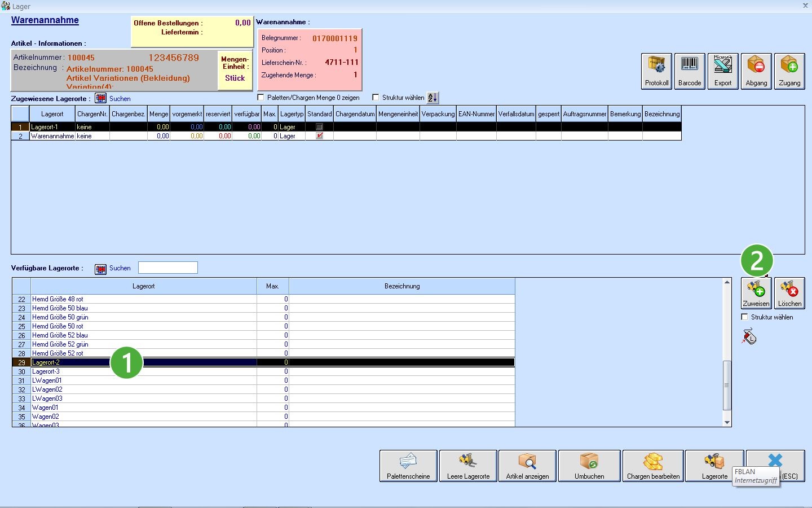Select the Wagen01 row

point(263,408)
